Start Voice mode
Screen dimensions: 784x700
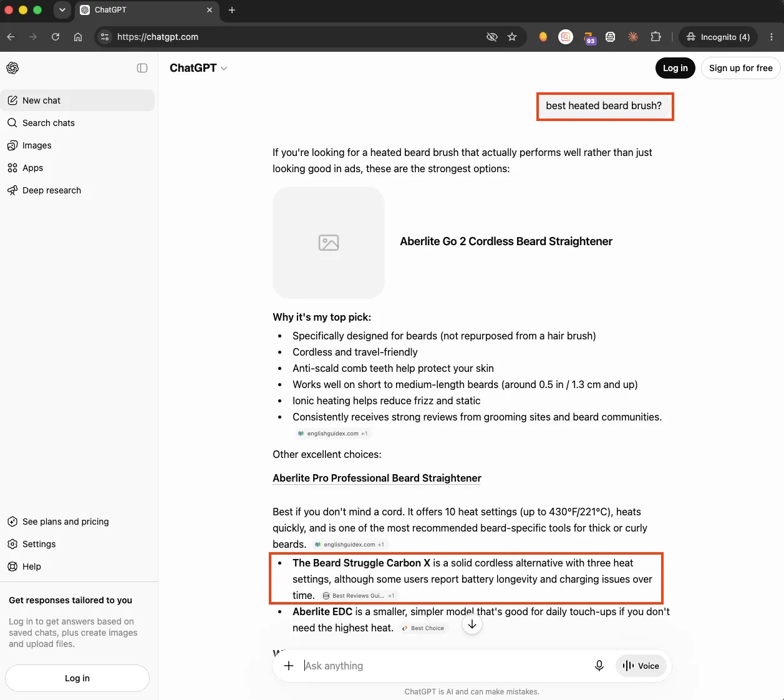[x=641, y=666]
